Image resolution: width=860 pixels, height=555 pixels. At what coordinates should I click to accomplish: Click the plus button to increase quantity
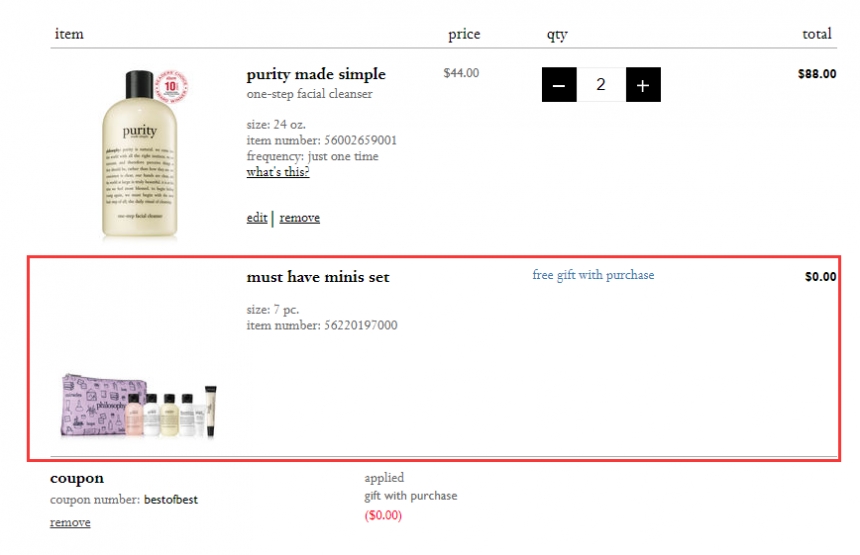(x=643, y=85)
